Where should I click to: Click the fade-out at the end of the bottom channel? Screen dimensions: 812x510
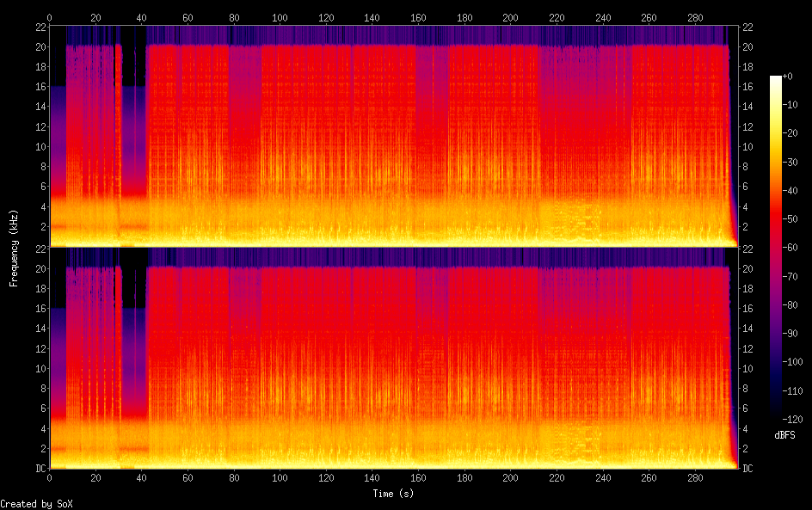click(x=733, y=447)
